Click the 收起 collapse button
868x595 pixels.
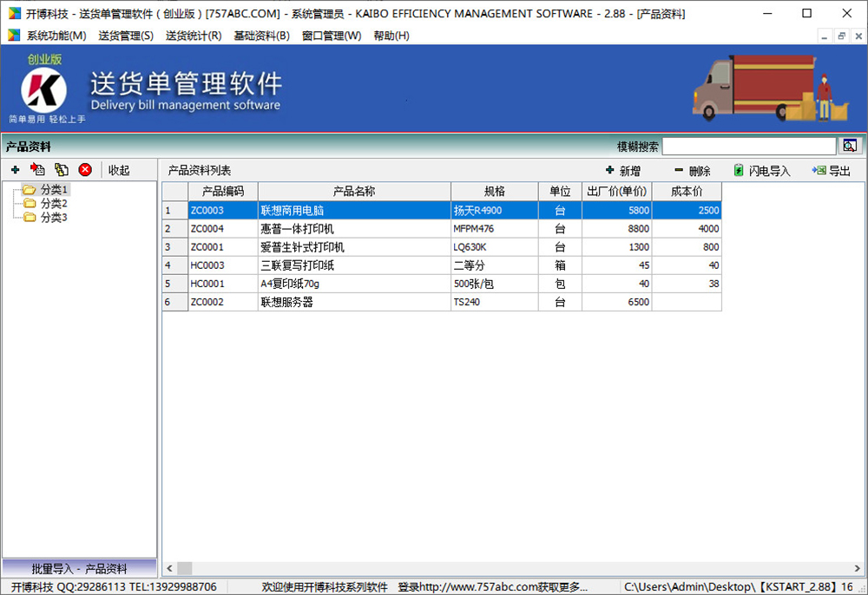pyautogui.click(x=119, y=170)
